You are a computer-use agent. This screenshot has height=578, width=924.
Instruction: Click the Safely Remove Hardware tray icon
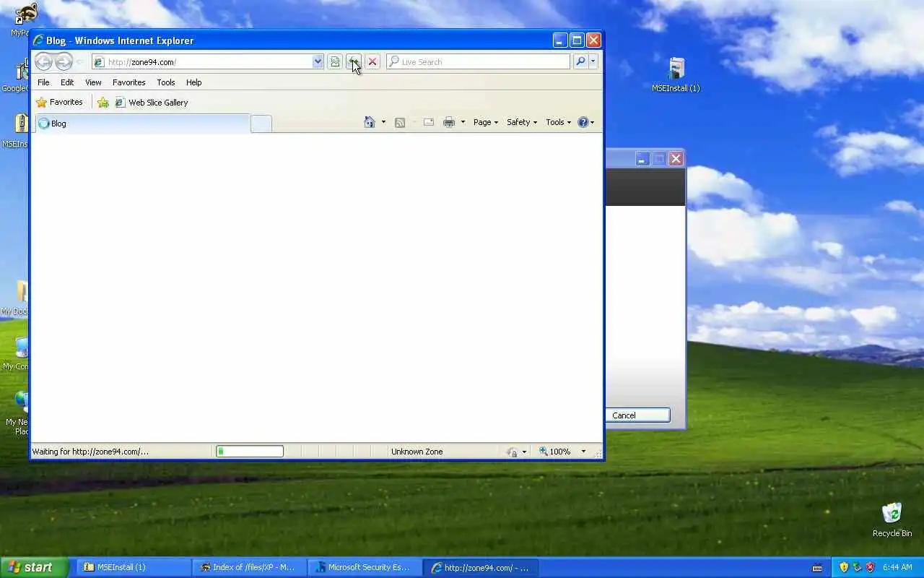point(857,567)
